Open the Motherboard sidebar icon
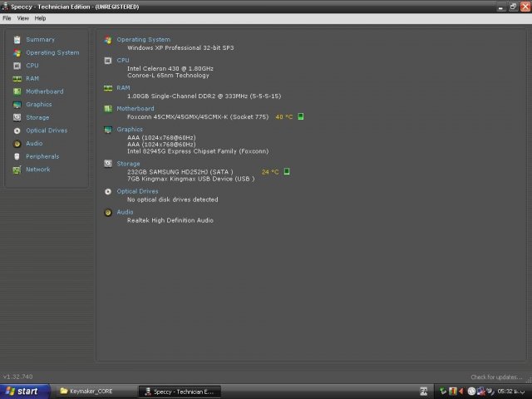This screenshot has height=399, width=532. click(17, 91)
